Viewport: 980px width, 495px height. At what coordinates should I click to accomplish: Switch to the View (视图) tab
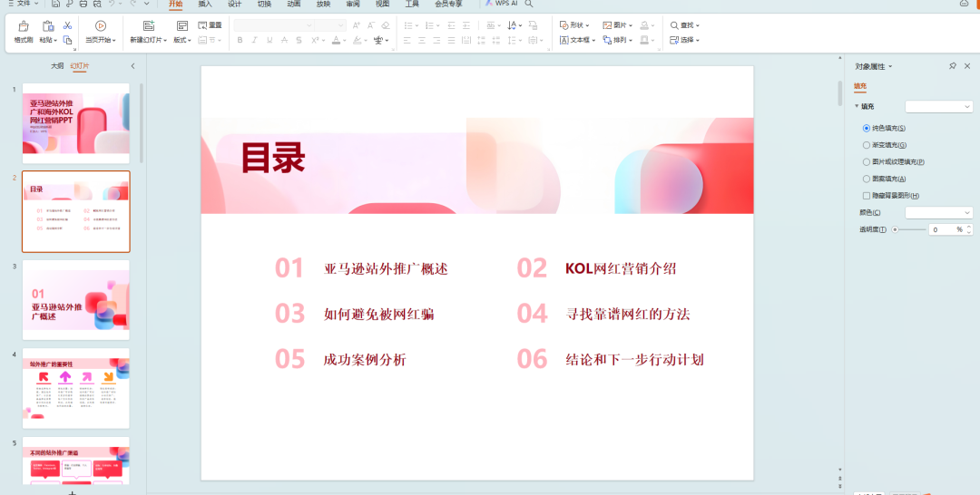click(383, 4)
